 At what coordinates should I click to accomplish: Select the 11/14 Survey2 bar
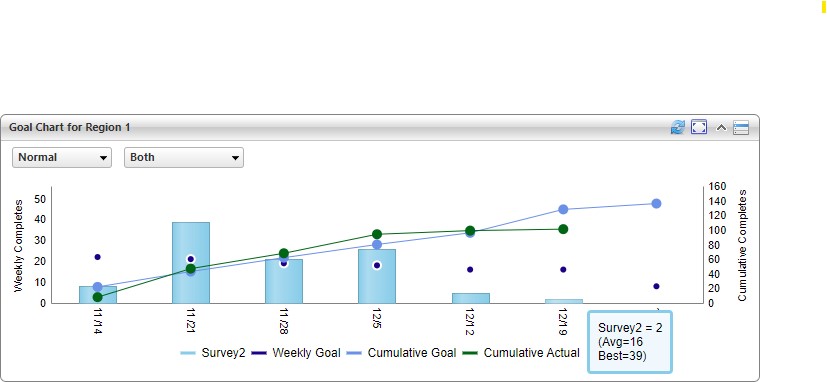(98, 295)
